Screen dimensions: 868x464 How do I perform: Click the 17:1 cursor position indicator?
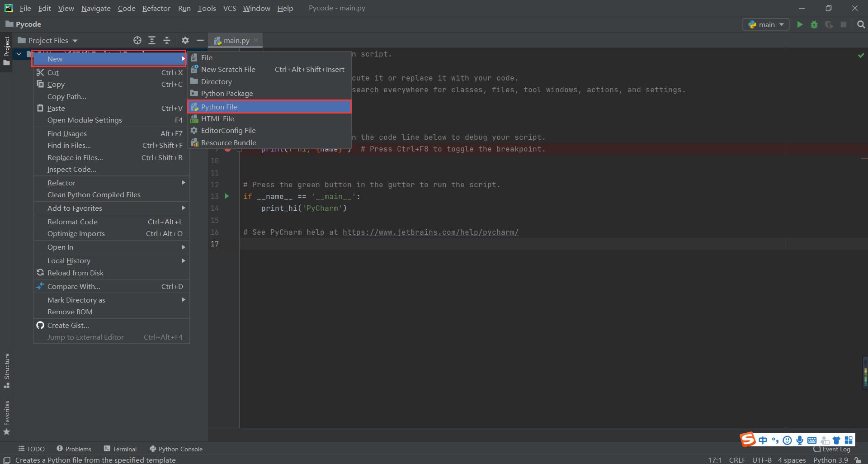click(715, 460)
